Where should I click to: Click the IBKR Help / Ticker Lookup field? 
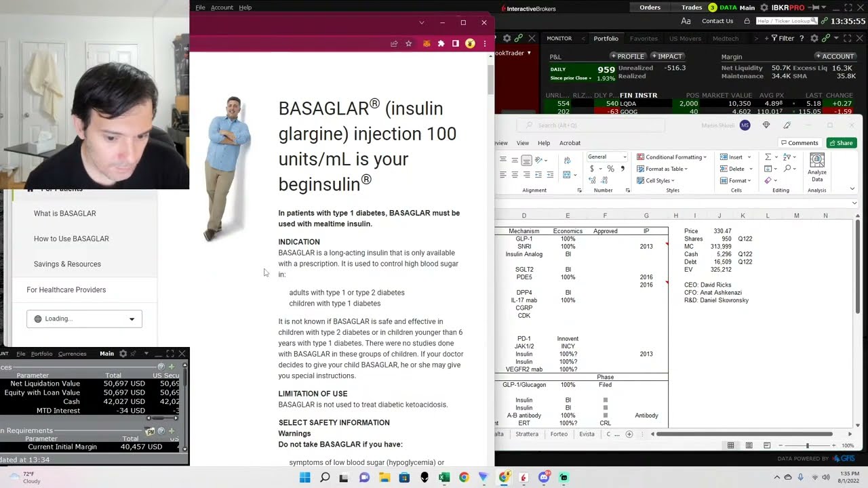(x=788, y=21)
